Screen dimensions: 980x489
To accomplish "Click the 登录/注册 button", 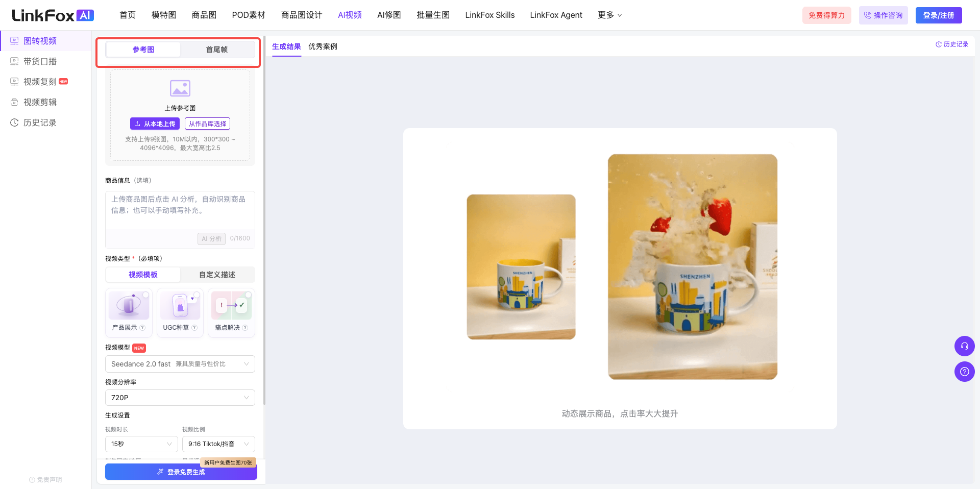I will [x=939, y=15].
